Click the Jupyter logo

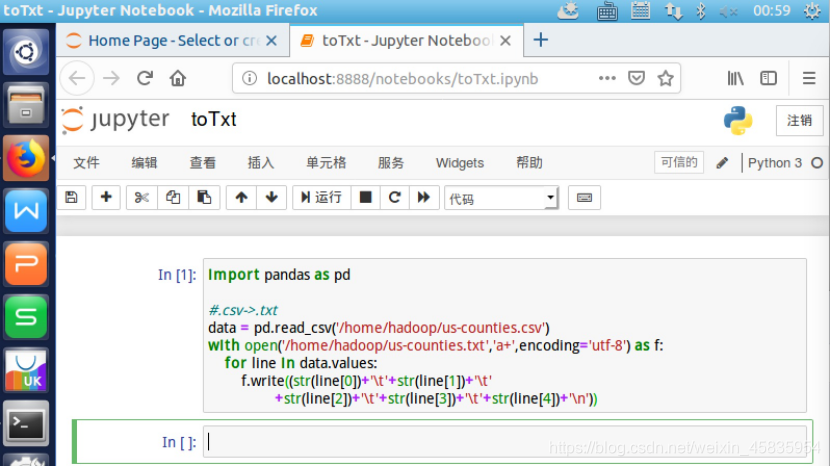tap(115, 119)
